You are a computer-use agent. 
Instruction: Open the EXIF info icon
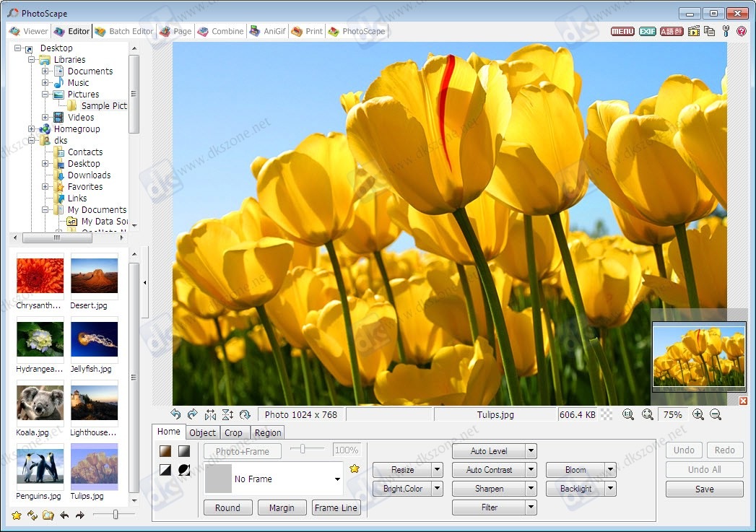tap(647, 31)
